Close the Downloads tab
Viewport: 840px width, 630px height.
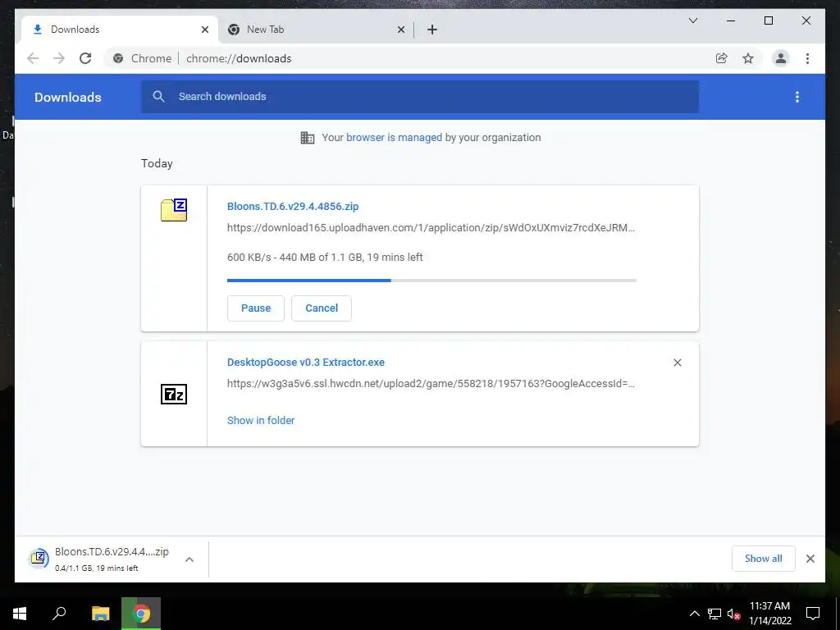click(204, 30)
